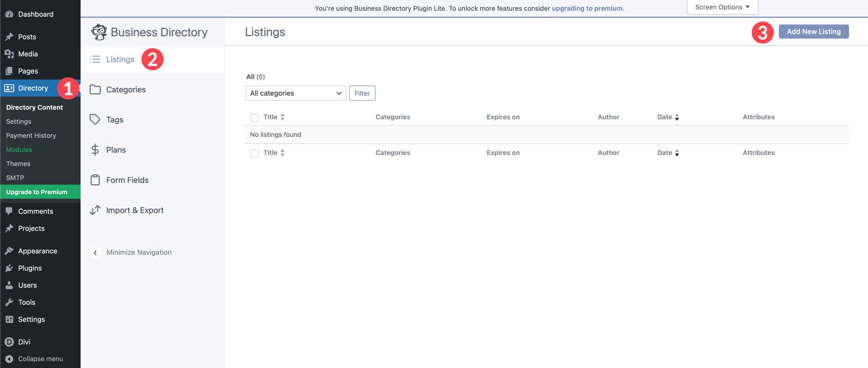This screenshot has height=368, width=868.
Task: Click the Minimize Navigation chevron icon
Action: [95, 252]
